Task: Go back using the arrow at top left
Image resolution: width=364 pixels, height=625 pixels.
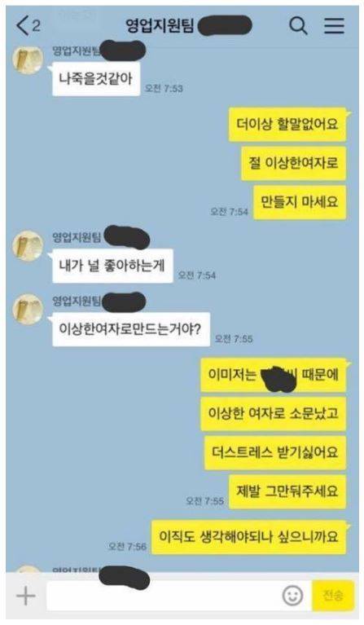Action: [23, 26]
